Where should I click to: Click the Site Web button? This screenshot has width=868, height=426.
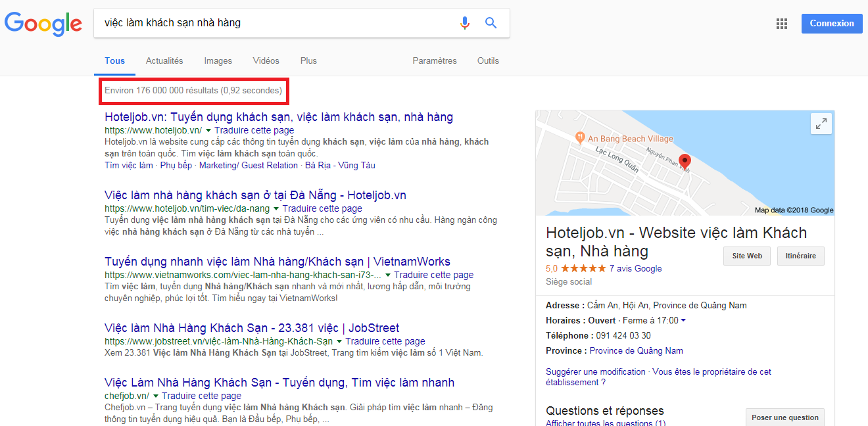746,256
